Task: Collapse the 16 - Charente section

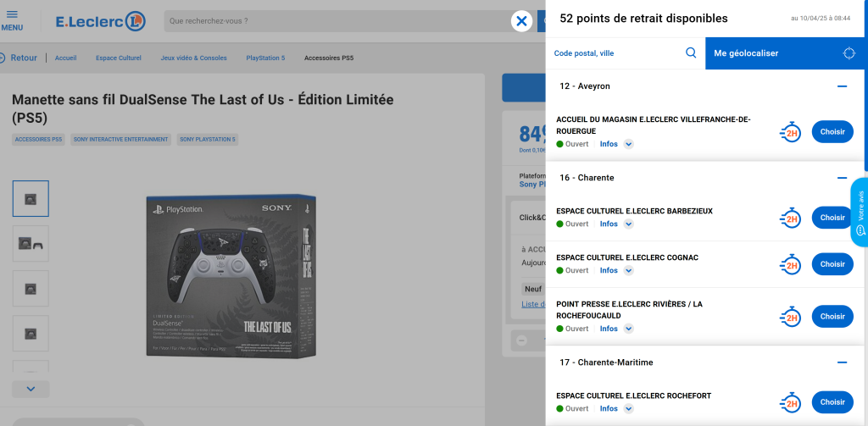Action: 842,178
